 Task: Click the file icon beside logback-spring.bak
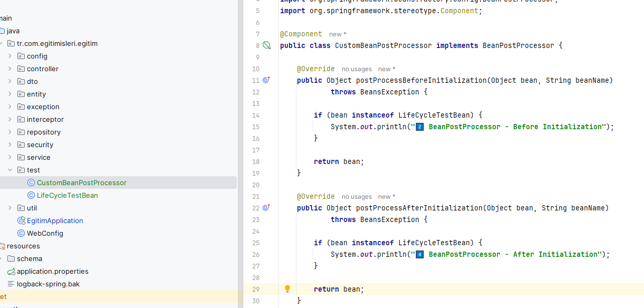pyautogui.click(x=11, y=284)
